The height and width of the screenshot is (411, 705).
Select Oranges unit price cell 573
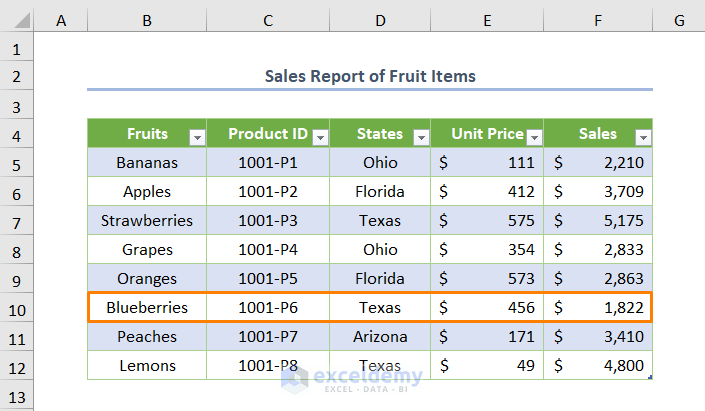[487, 279]
